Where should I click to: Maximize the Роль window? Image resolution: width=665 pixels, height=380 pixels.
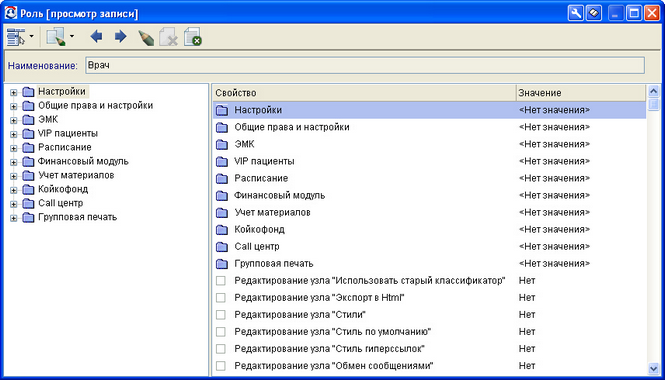click(x=634, y=13)
